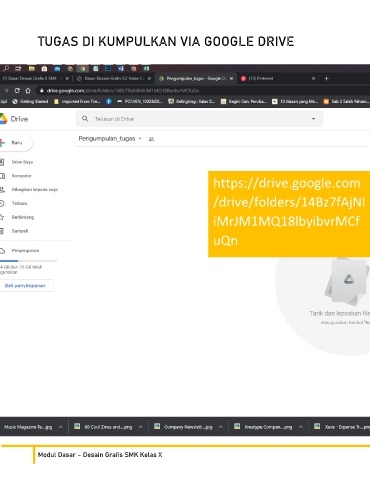Click the storage usage bar
This screenshot has height=480, width=370.
tap(28, 261)
